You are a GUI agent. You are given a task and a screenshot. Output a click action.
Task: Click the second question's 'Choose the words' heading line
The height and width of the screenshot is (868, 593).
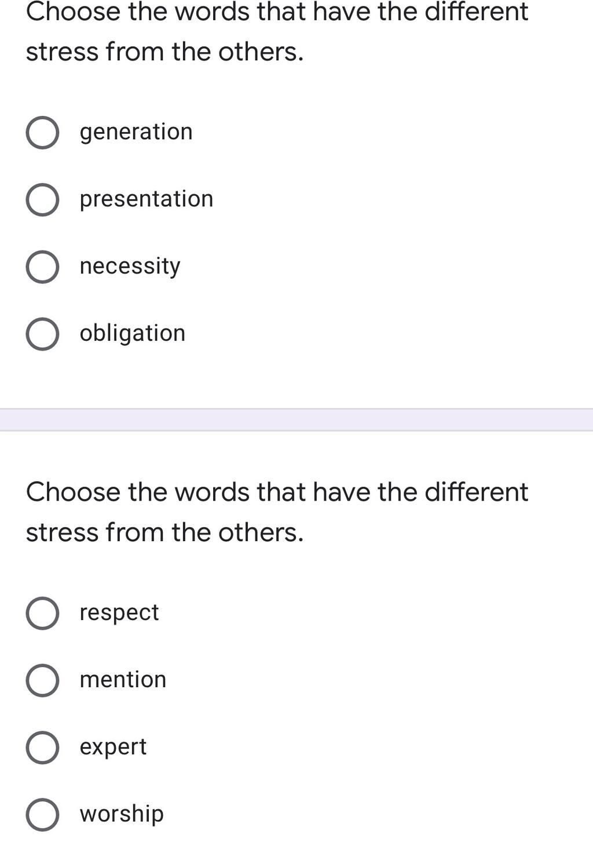pos(277,492)
